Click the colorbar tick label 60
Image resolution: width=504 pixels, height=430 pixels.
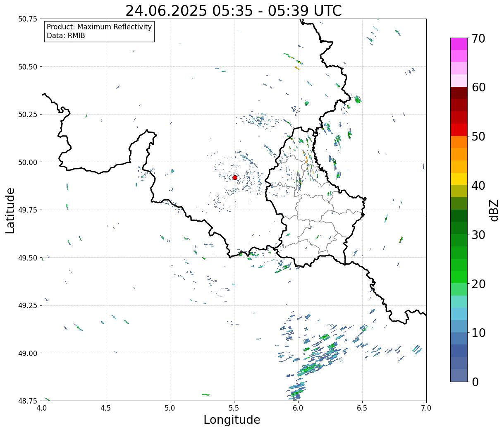coord(478,87)
